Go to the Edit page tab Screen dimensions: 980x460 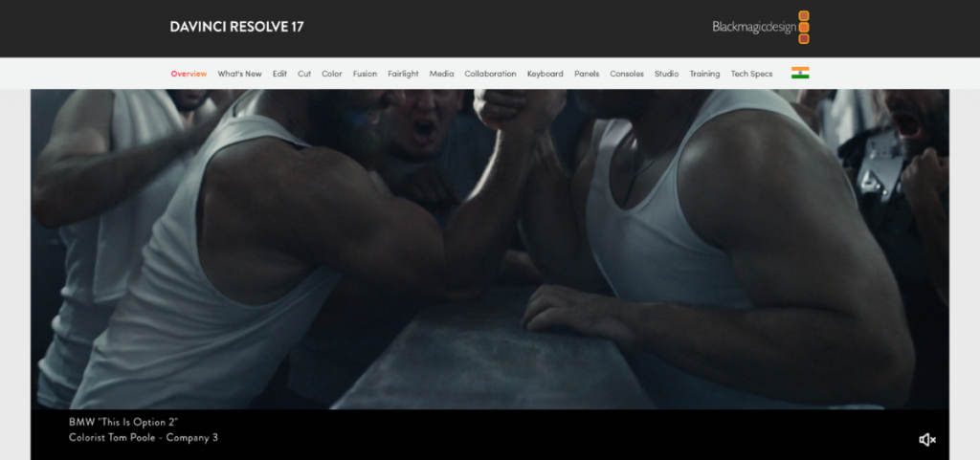click(279, 74)
